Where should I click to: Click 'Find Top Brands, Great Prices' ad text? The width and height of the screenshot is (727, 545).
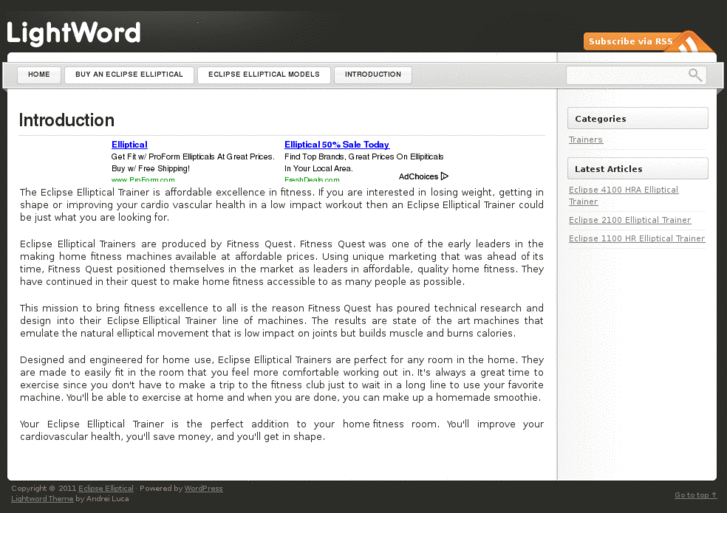pyautogui.click(x=364, y=157)
